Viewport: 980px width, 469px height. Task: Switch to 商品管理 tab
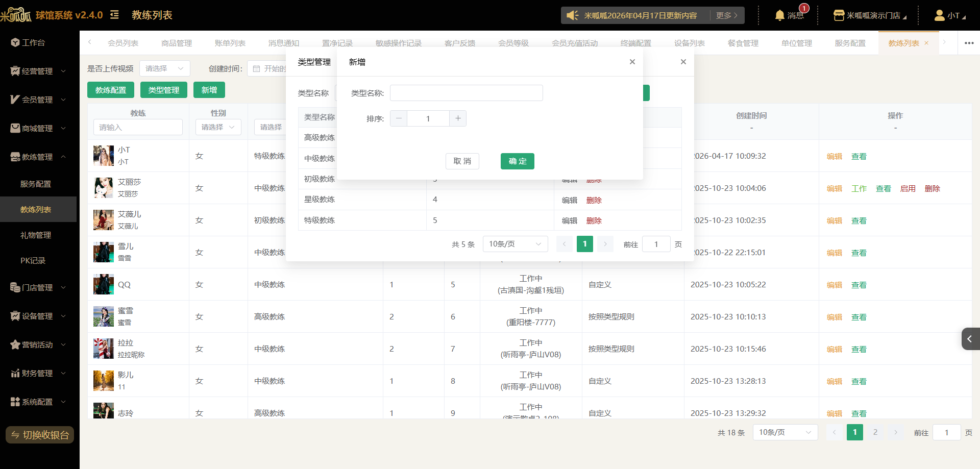pyautogui.click(x=177, y=43)
